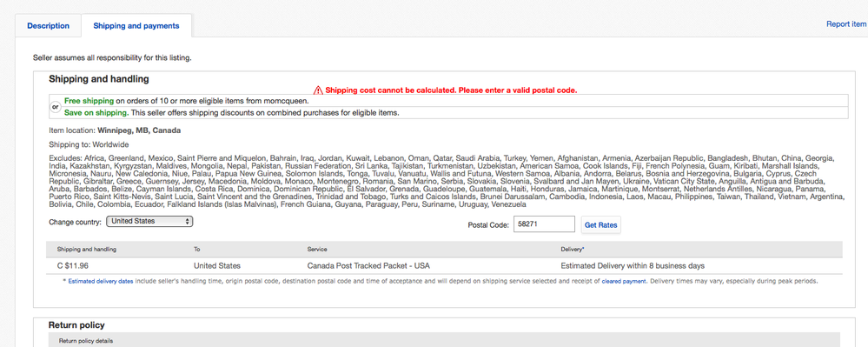Viewport: 868px width, 347px height.
Task: Click the Return policy details row
Action: (444, 340)
